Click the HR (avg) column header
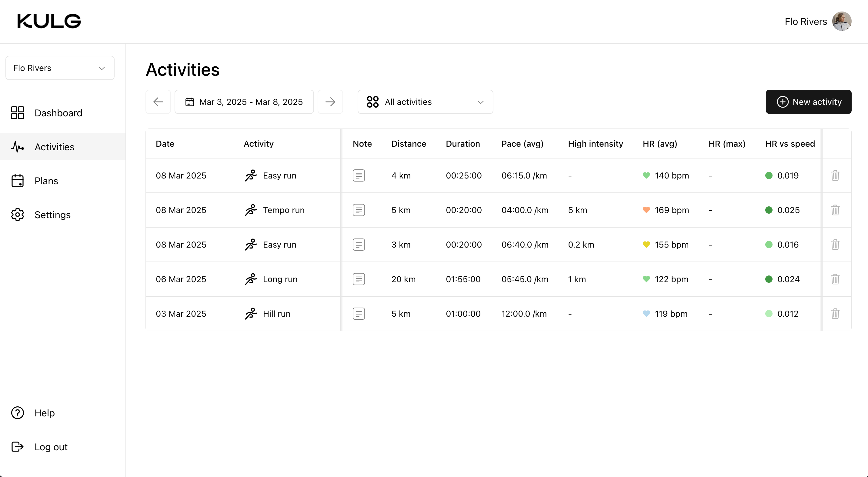868x477 pixels. tap(660, 144)
